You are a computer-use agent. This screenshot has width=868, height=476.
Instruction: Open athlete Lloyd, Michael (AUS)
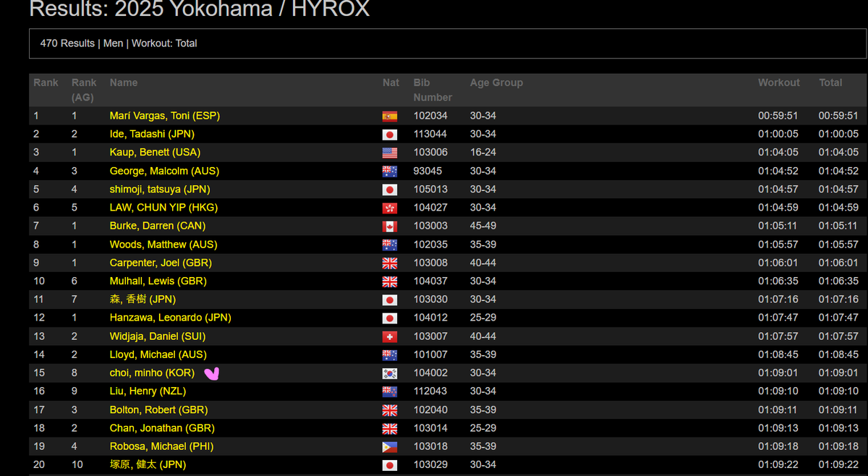(158, 354)
